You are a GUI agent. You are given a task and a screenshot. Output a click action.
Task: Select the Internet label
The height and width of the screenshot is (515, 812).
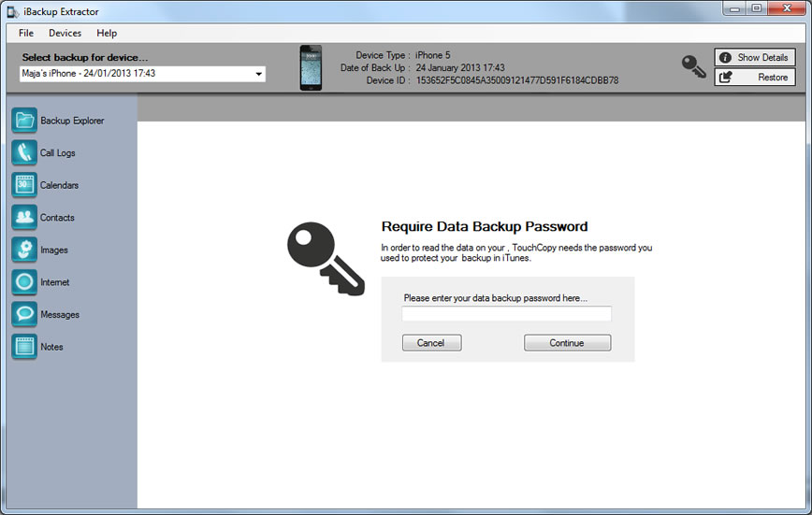click(x=54, y=282)
